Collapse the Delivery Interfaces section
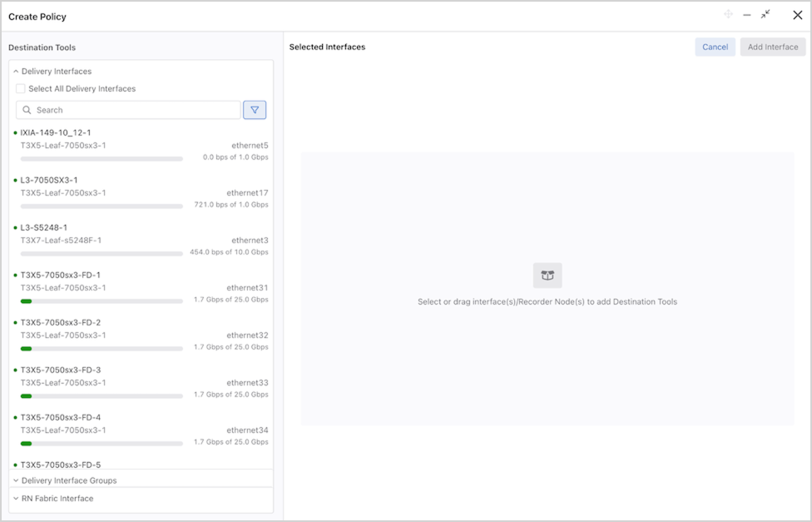The height and width of the screenshot is (522, 812). pyautogui.click(x=16, y=72)
